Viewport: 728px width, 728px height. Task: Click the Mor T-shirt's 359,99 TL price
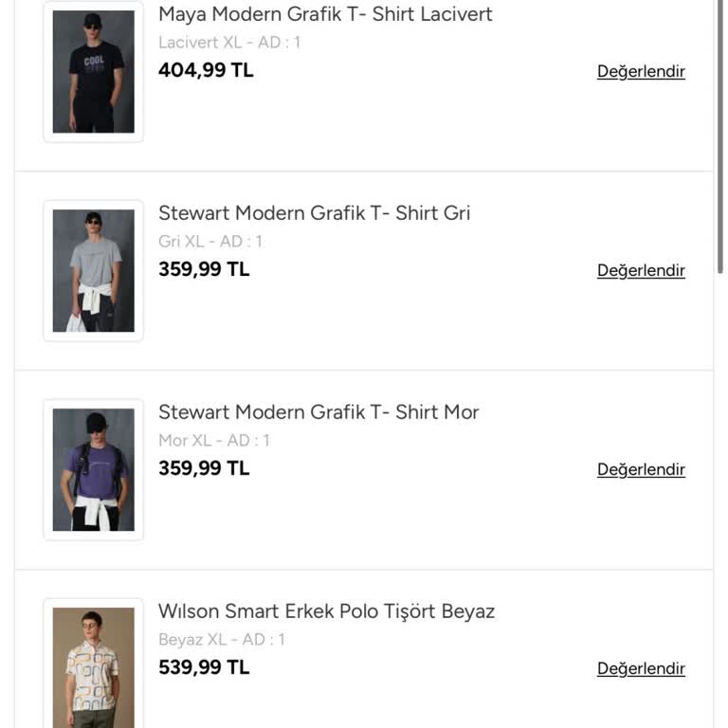(x=204, y=468)
